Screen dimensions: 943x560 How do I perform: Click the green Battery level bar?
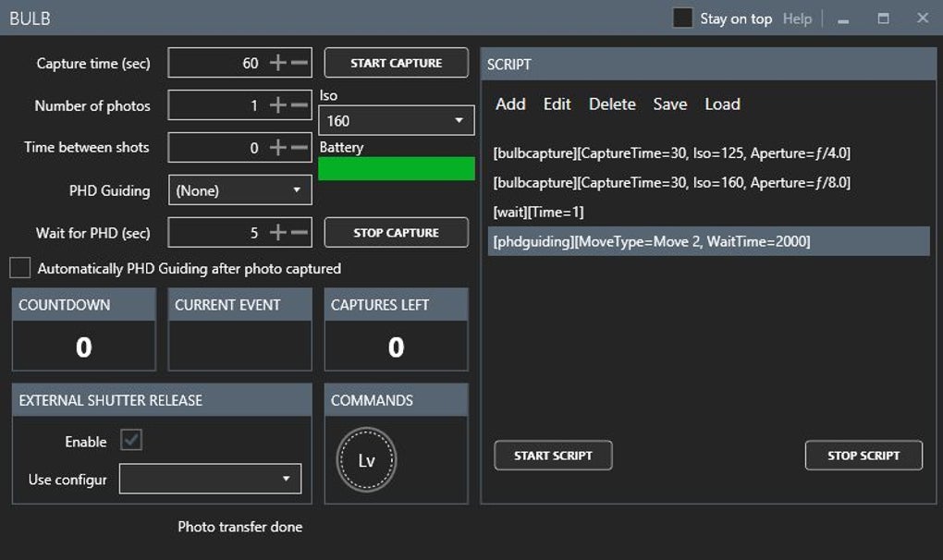tap(397, 168)
